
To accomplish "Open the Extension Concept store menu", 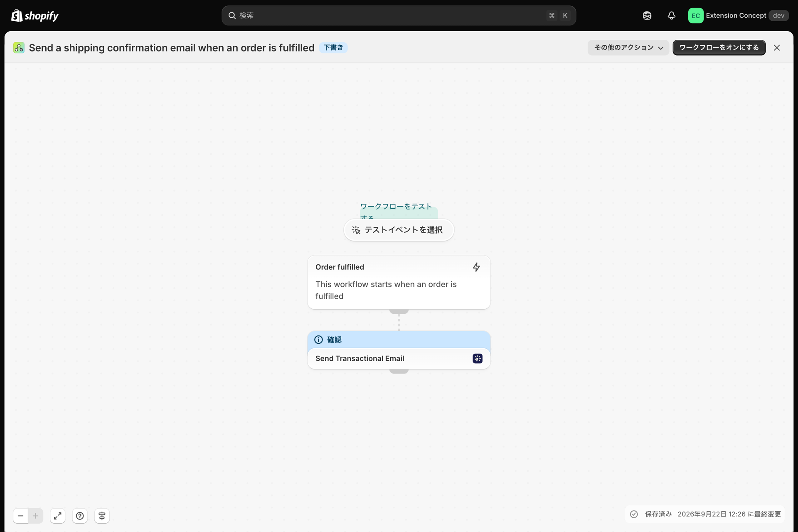I will (738, 16).
